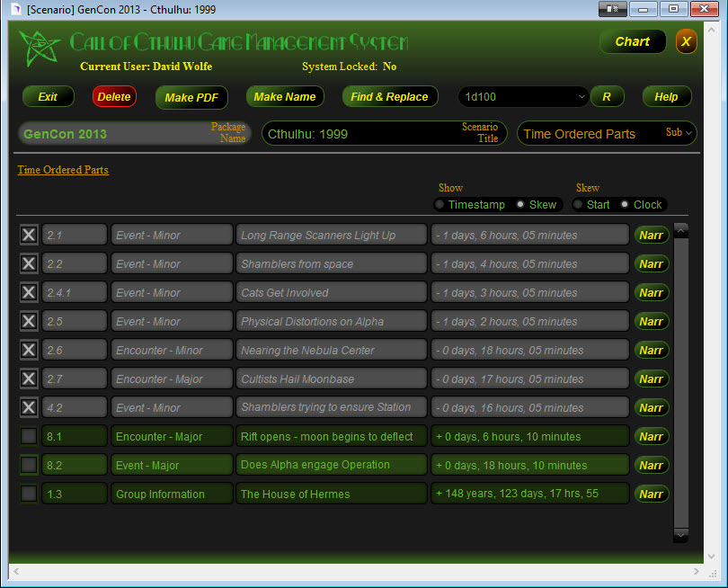Click the 'Long Range Scanners Light Up' cell
Viewport: 728px width, 588px height.
[x=331, y=235]
